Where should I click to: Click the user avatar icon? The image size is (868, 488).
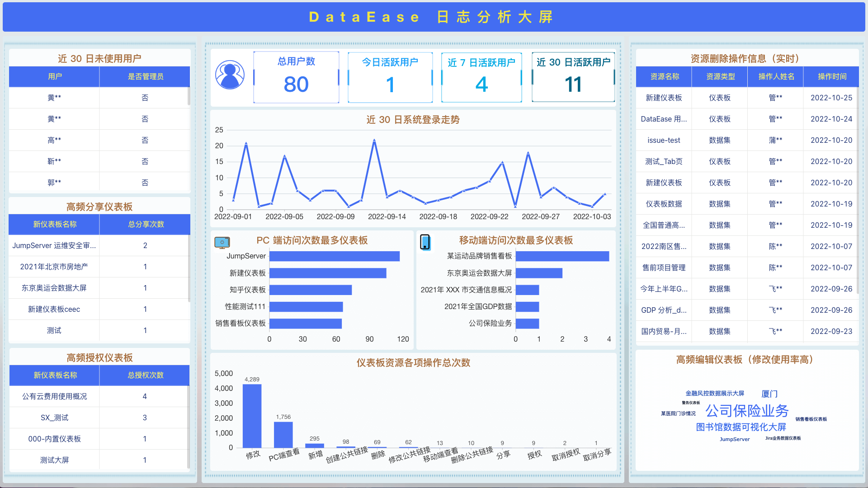[x=230, y=75]
